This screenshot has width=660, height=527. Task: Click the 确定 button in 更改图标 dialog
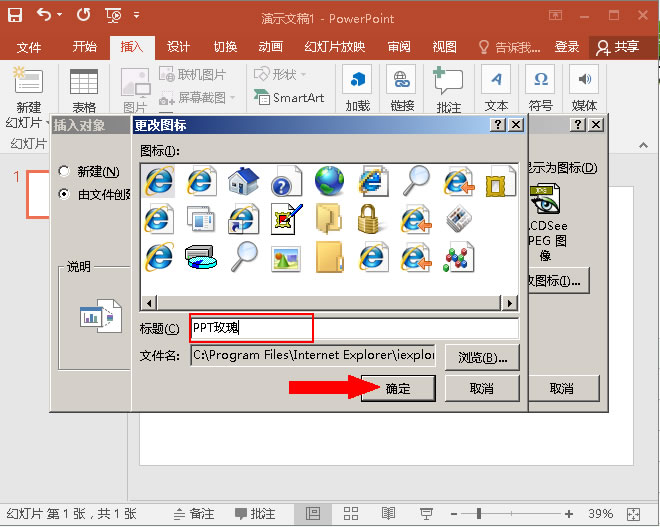tap(398, 388)
